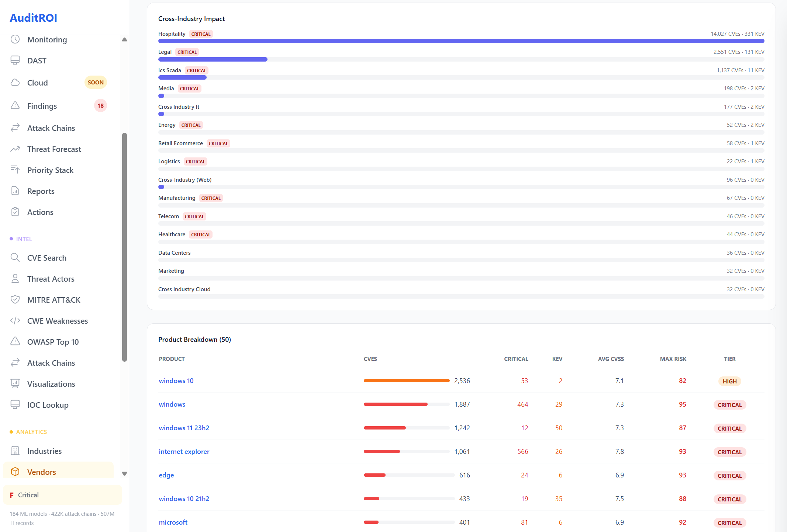This screenshot has height=532, width=787.
Task: Click the Product Breakdown (50) heading
Action: [194, 340]
